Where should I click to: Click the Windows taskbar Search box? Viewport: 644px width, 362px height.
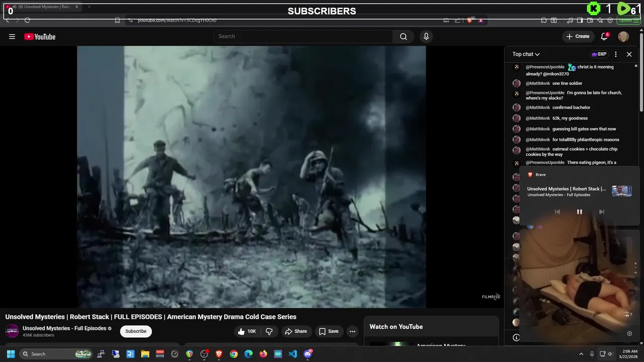point(57,354)
